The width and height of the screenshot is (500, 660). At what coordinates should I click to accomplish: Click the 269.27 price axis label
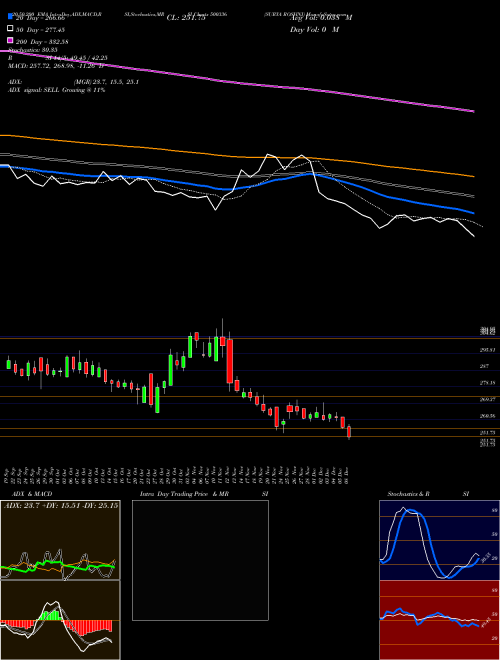(488, 399)
